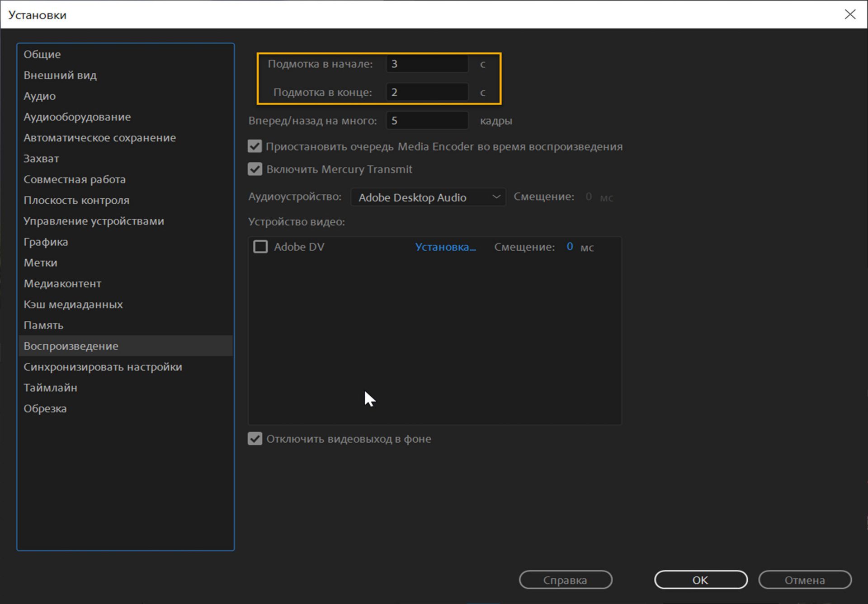Edit Подмотка в начале seconds input field
868x604 pixels.
[427, 63]
